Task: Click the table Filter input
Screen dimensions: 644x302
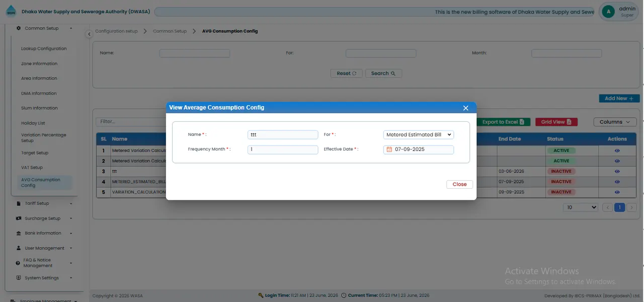Action: [132, 122]
